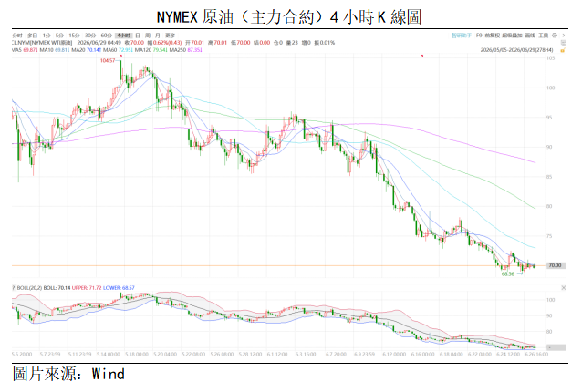
Task: Click the date range 2026/05/05-2026/06/29 text
Action: pos(516,50)
